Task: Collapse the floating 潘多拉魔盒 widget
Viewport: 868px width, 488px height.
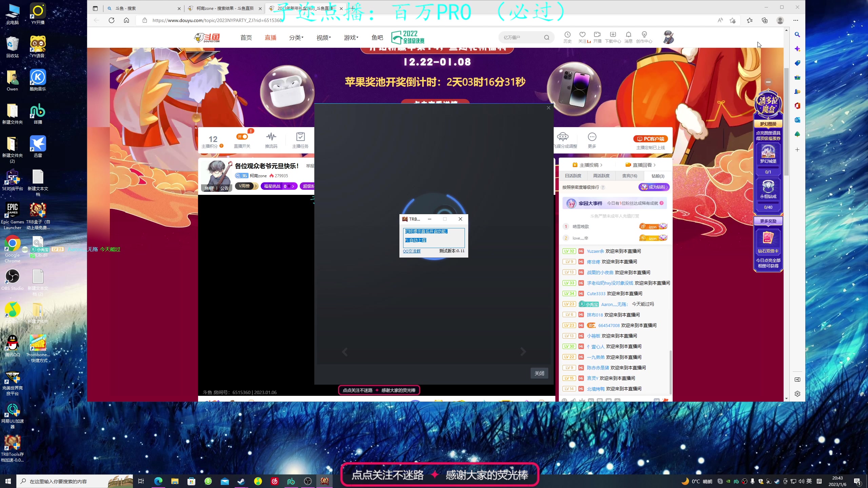Action: [x=768, y=82]
